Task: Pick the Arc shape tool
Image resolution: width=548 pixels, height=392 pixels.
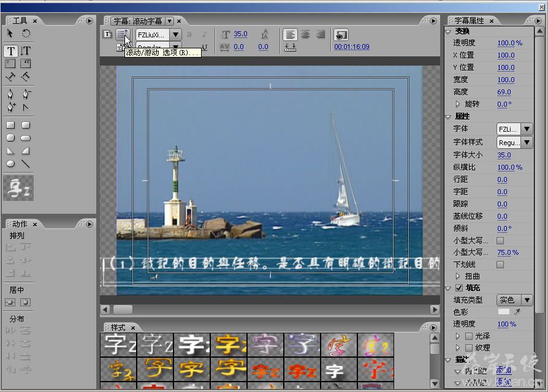Action: (26, 151)
